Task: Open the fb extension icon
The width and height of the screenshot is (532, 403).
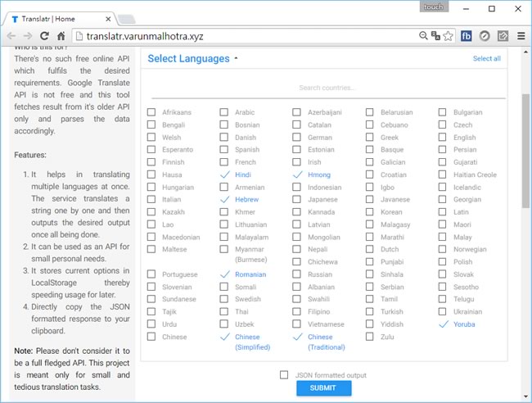Action: tap(466, 36)
